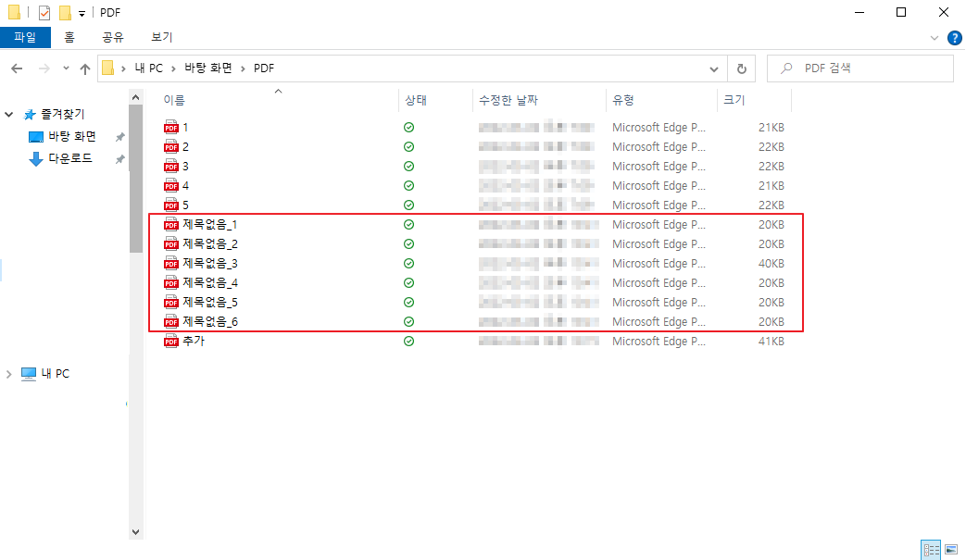Collapse the 즐겨찾기 section chevron
The width and height of the screenshot is (966, 560).
tap(8, 114)
